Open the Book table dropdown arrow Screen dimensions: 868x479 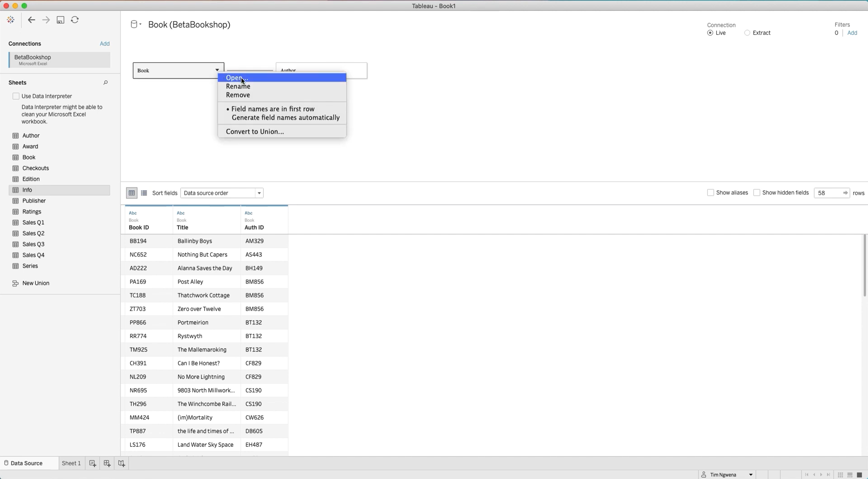[x=217, y=70]
